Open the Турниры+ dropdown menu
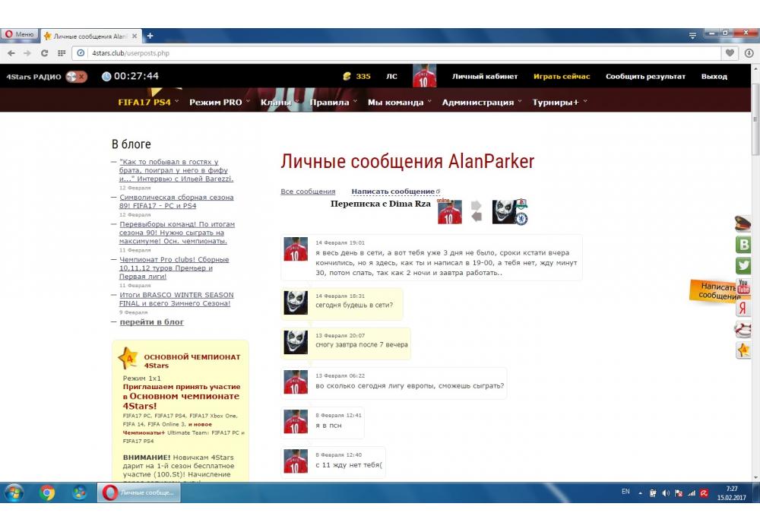760x532 pixels. click(559, 103)
